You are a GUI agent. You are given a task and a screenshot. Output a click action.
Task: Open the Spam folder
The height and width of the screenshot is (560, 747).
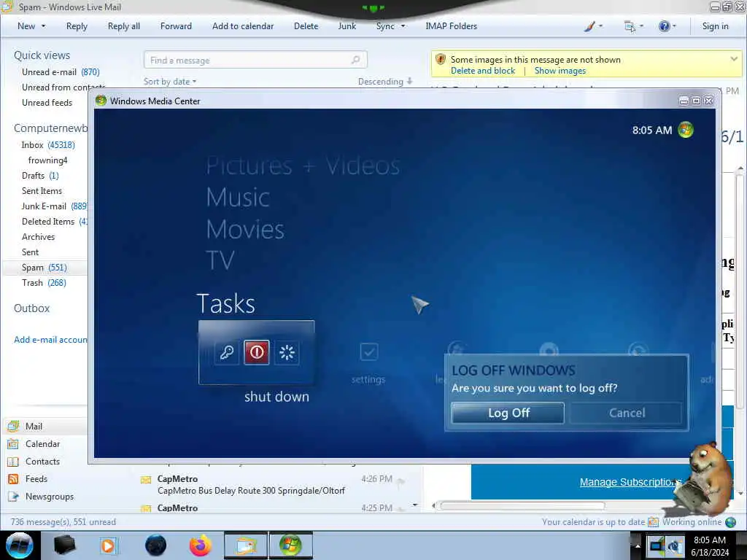click(x=44, y=268)
